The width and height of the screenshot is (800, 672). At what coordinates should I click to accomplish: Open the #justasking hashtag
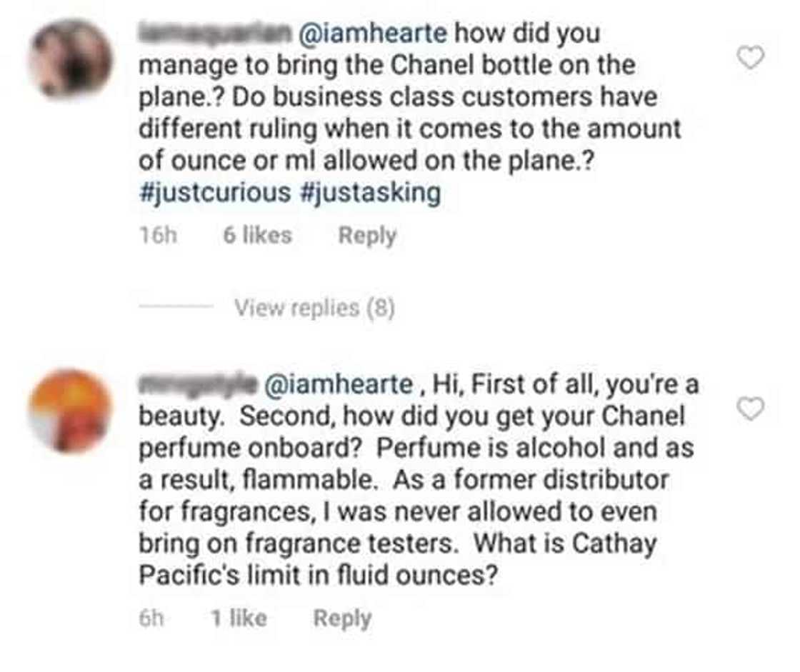tap(369, 193)
